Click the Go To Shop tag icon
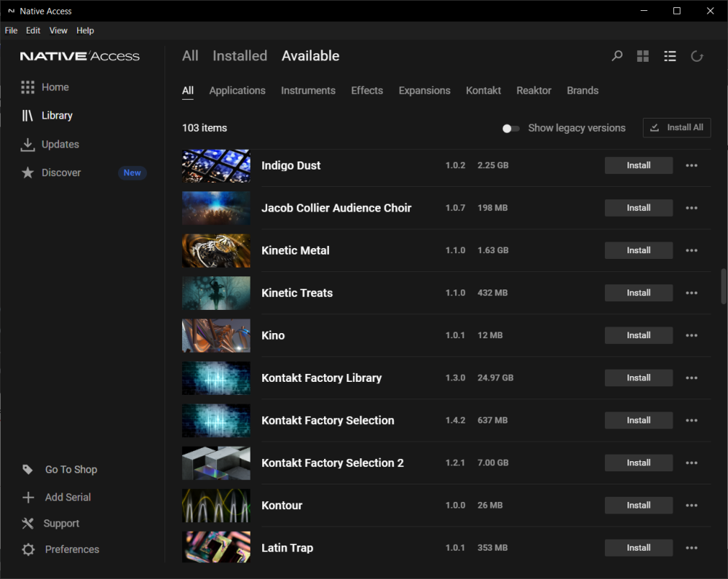This screenshot has width=728, height=579. tap(28, 469)
